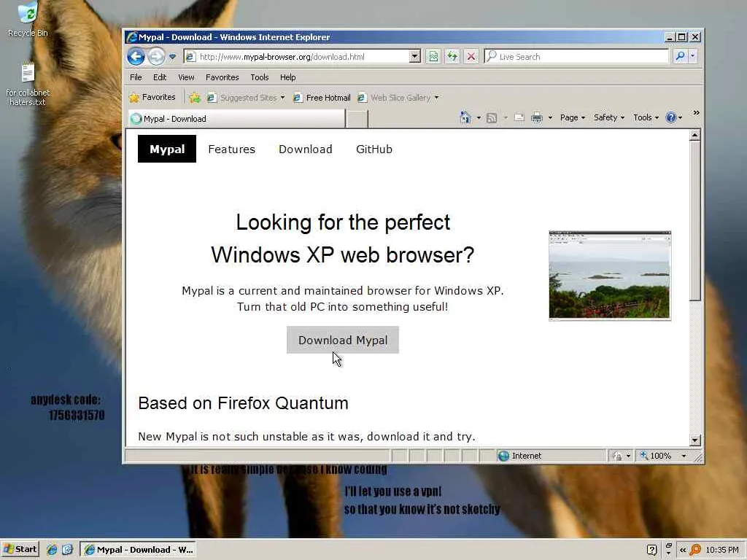Screen dimensions: 747x560
Task: Open the GitHub link
Action: 374,149
